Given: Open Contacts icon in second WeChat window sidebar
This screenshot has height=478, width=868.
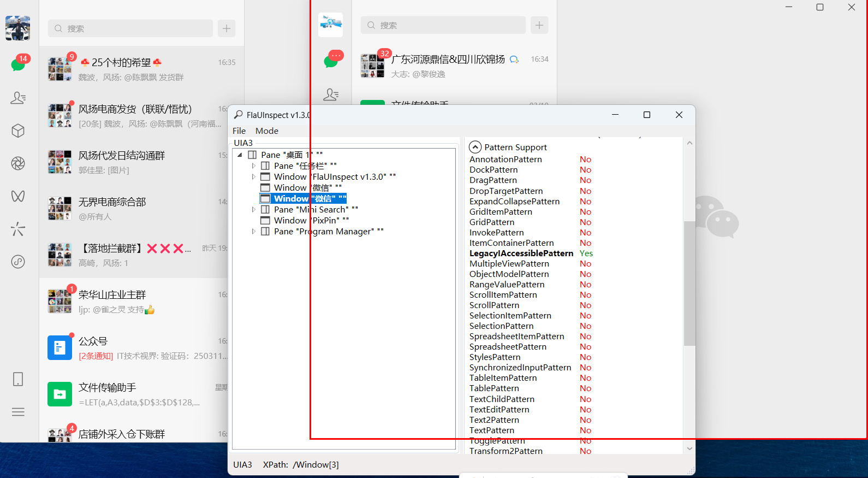Looking at the screenshot, I should (x=331, y=95).
